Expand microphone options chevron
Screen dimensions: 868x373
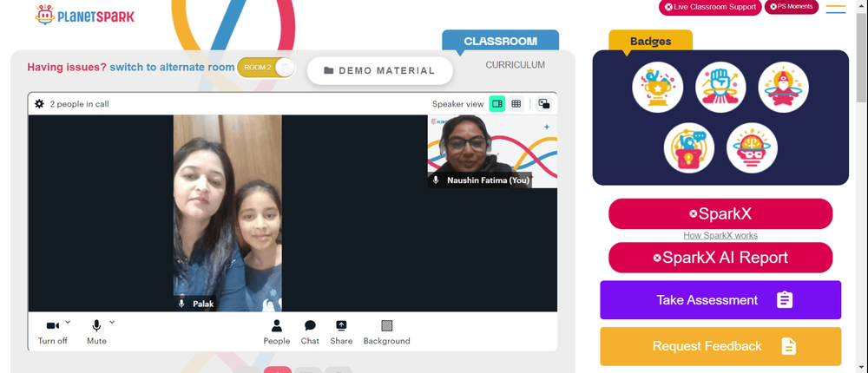(112, 322)
